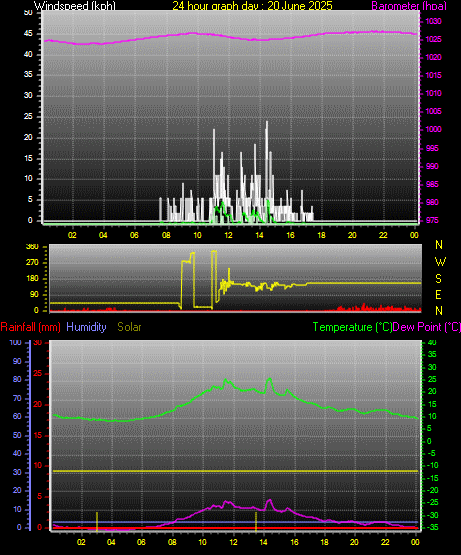This screenshot has height=555, width=461.
Task: Click the E compass letter beside direction graph
Action: coord(438,294)
